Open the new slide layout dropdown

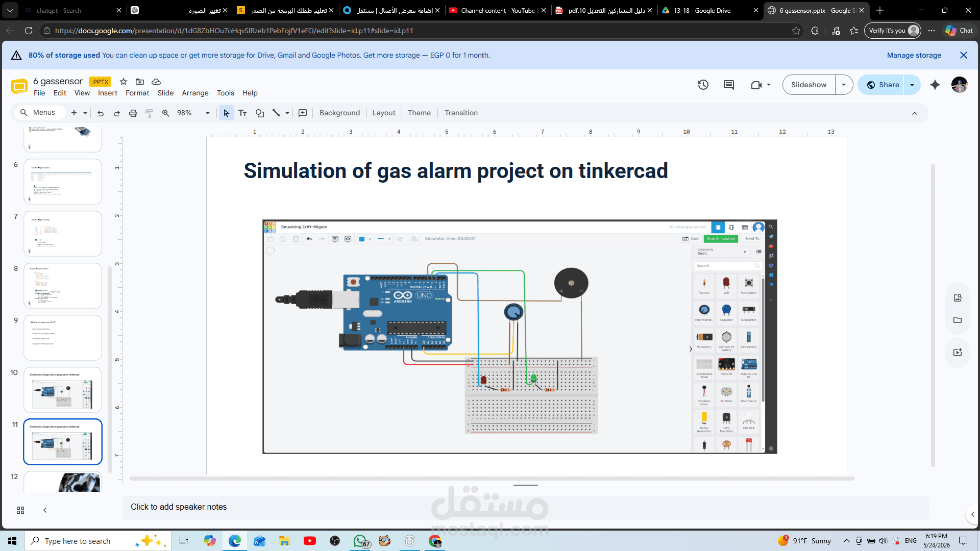[85, 113]
